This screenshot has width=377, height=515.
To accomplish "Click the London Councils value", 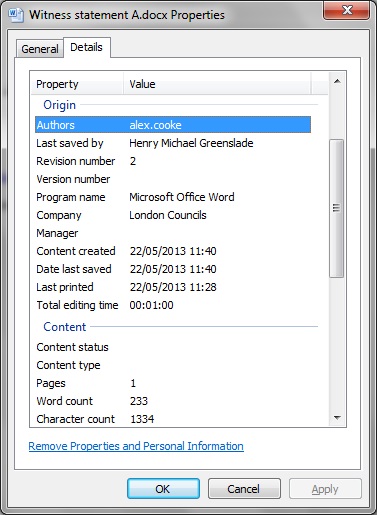I will (x=168, y=215).
